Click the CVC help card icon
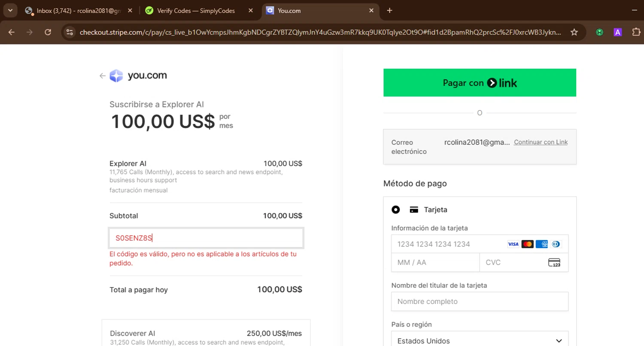The width and height of the screenshot is (644, 346). pyautogui.click(x=554, y=262)
